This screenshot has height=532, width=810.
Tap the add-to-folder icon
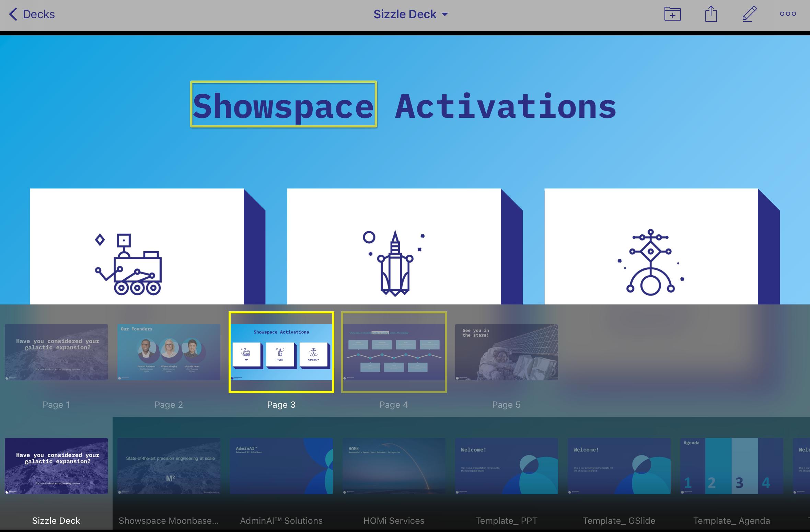(672, 14)
